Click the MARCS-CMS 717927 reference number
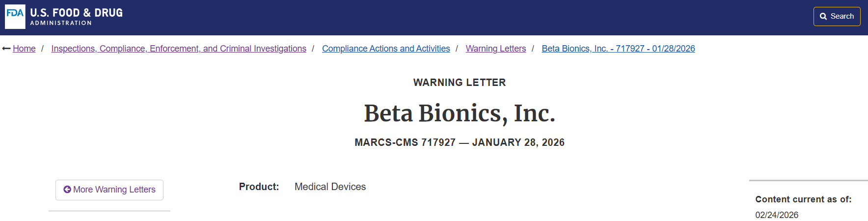 tap(405, 142)
